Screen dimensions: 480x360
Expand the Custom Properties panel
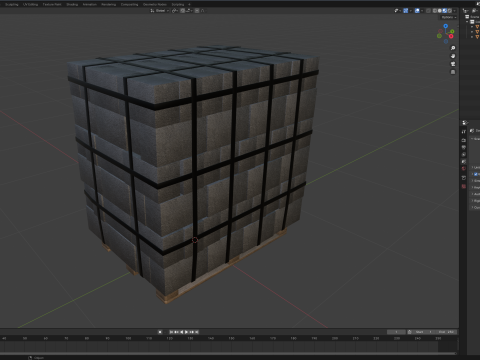point(475,207)
